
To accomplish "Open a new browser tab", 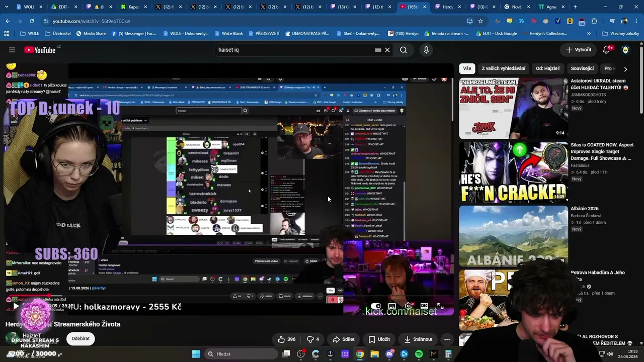I will (x=575, y=7).
